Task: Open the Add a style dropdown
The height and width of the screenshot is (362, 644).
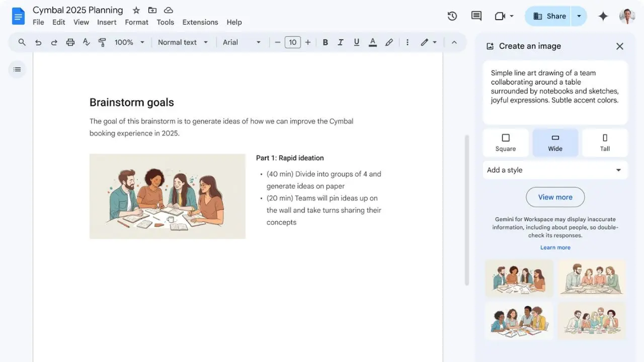Action: click(555, 170)
